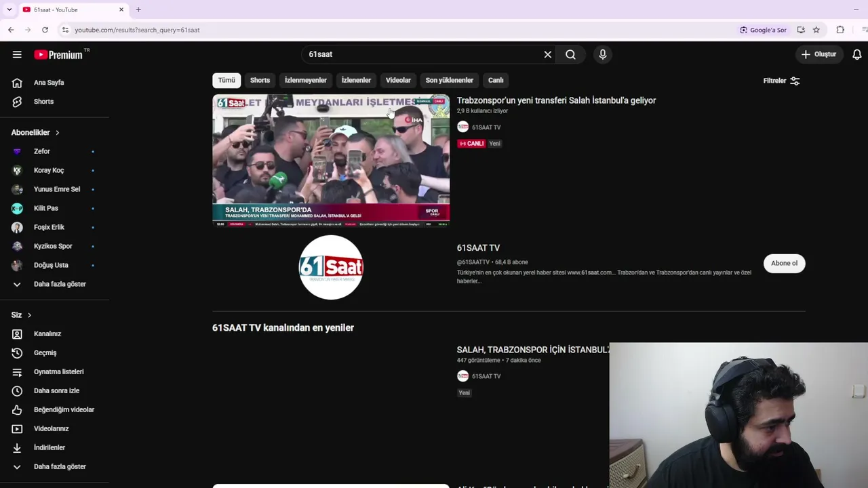
Task: Focus the browser address bar
Action: pyautogui.click(x=400, y=30)
